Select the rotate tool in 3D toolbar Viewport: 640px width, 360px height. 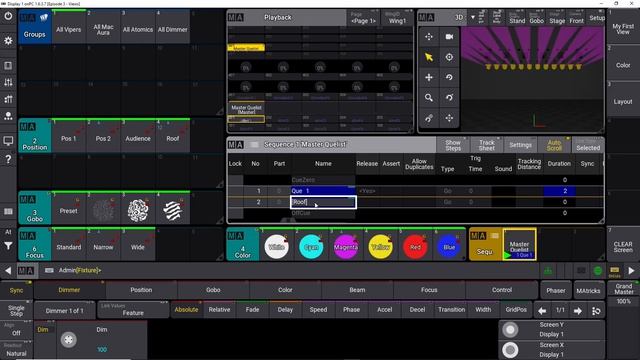[449, 78]
